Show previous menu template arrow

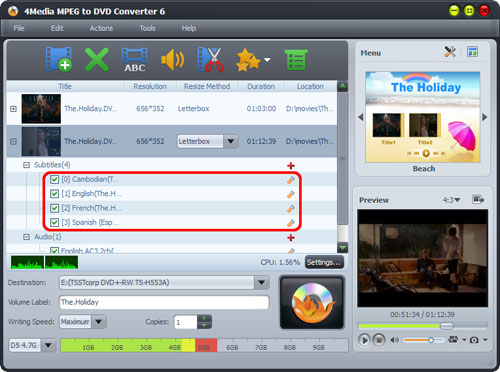click(x=360, y=117)
